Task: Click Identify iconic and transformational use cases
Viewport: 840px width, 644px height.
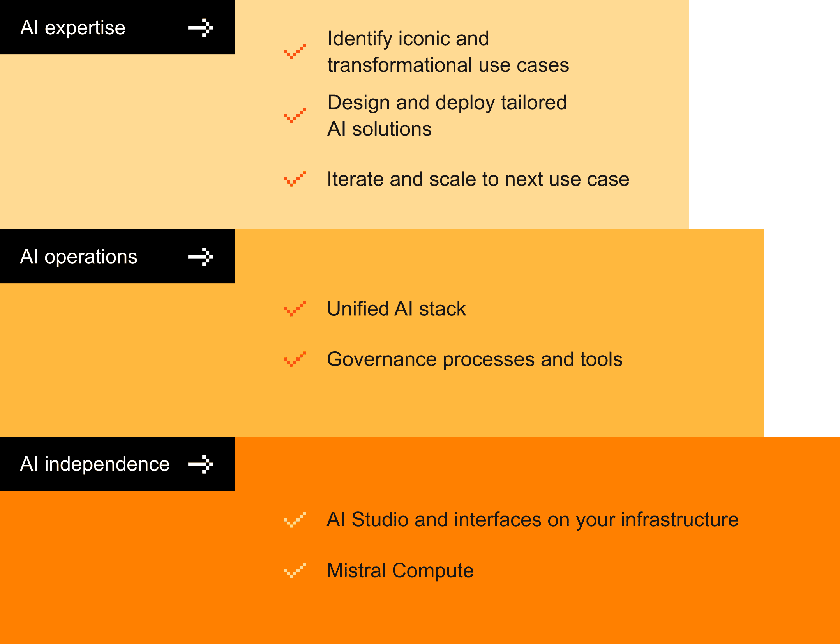Action: click(448, 51)
